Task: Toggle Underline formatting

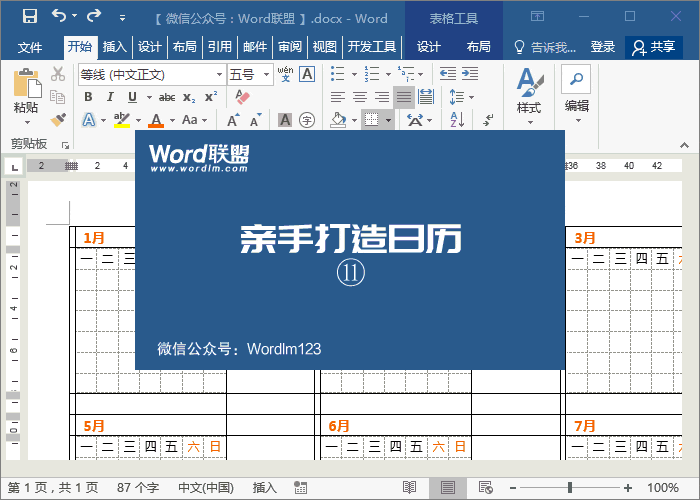Action: point(132,97)
